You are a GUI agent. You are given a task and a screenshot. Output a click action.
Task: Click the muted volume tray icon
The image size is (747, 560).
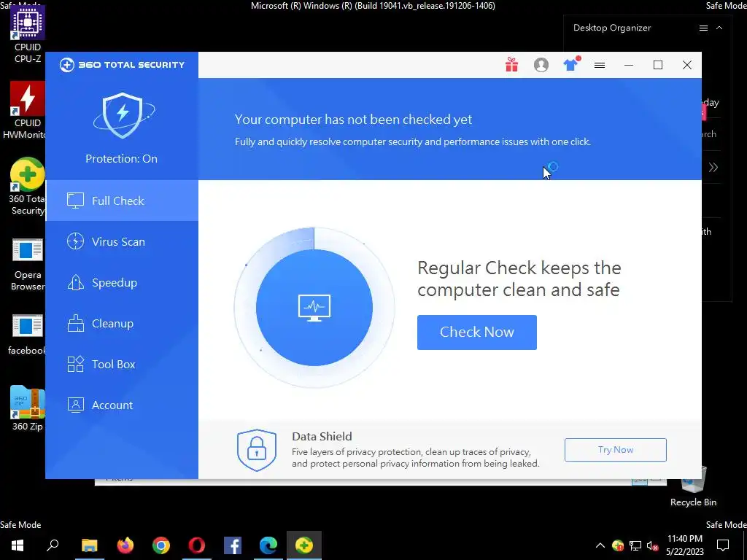point(652,545)
